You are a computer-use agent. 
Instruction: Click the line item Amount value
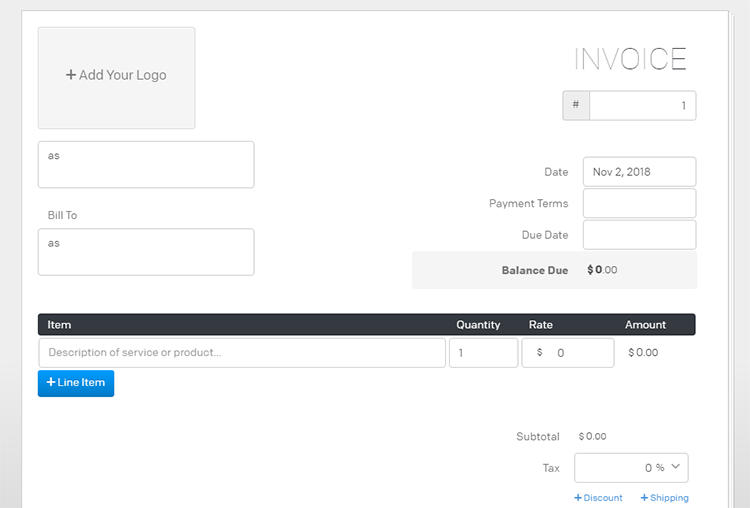pyautogui.click(x=643, y=353)
